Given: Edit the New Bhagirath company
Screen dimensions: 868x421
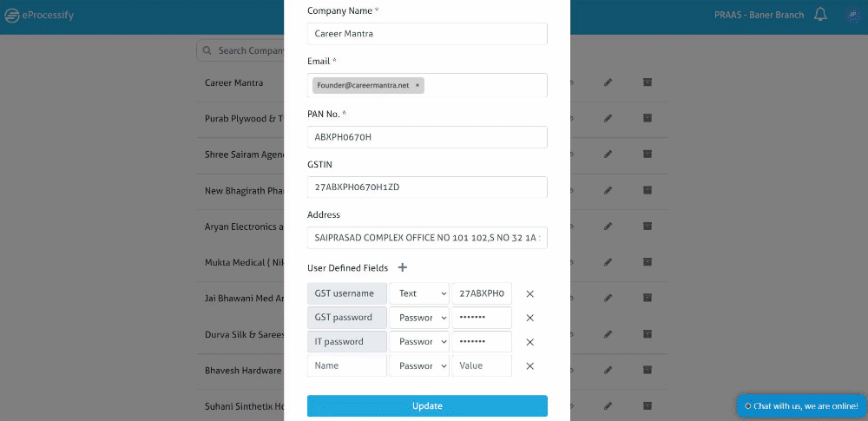Looking at the screenshot, I should 608,191.
